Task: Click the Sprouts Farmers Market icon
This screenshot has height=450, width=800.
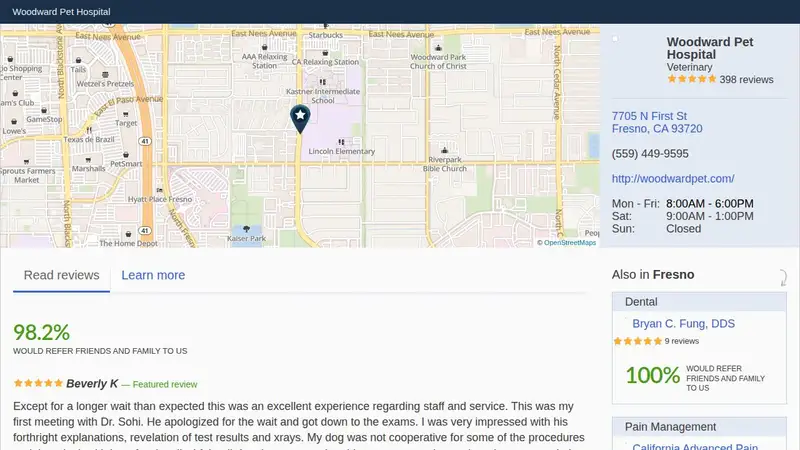Action: click(x=26, y=162)
